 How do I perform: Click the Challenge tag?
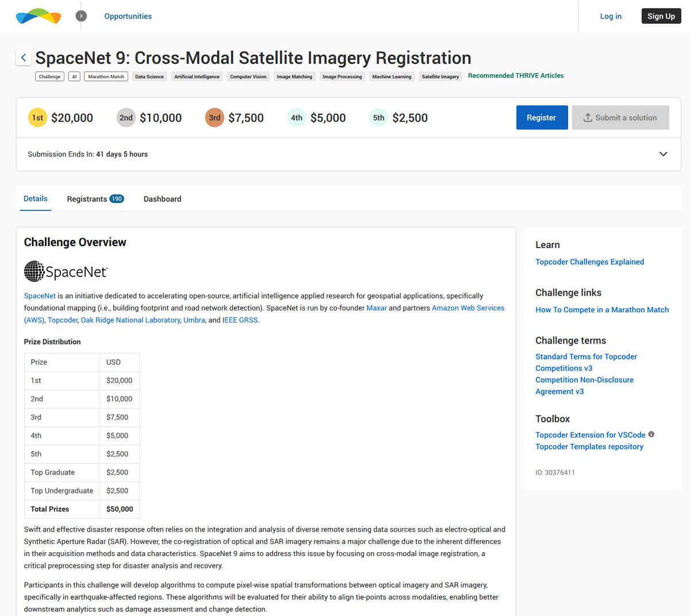pyautogui.click(x=50, y=76)
